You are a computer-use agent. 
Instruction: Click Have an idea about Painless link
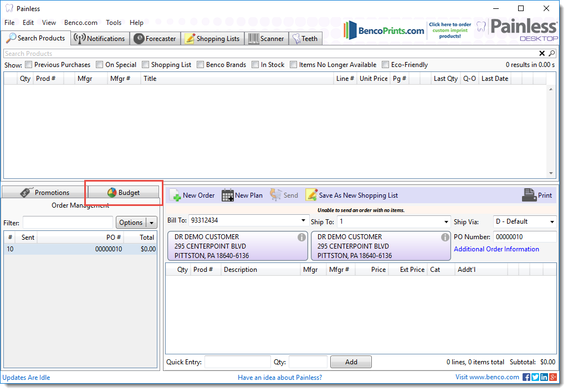tap(280, 378)
